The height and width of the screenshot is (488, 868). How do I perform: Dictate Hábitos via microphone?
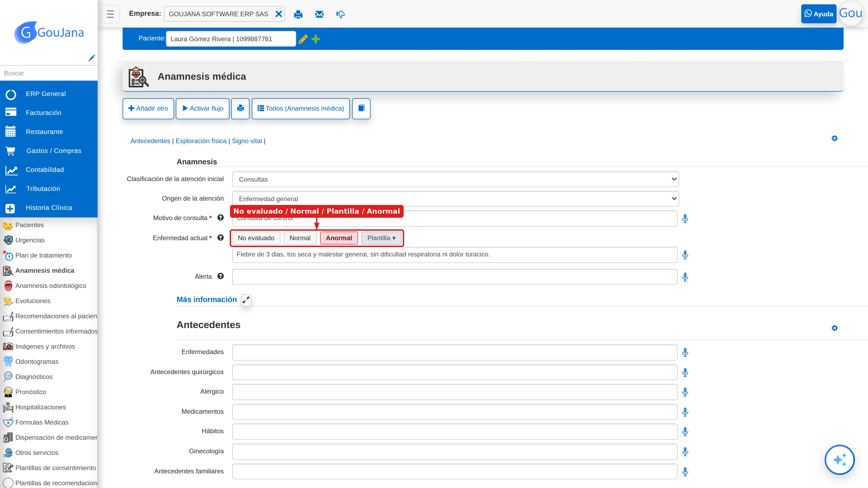685,432
